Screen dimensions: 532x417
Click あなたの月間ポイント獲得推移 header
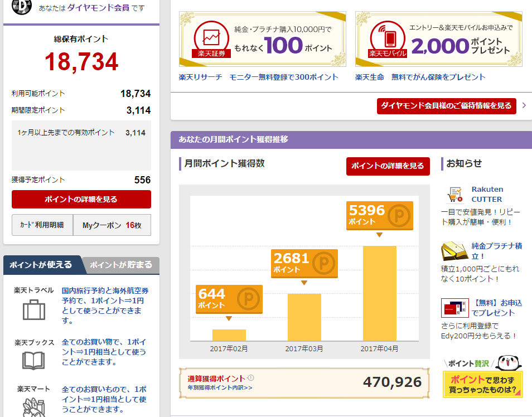(234, 139)
